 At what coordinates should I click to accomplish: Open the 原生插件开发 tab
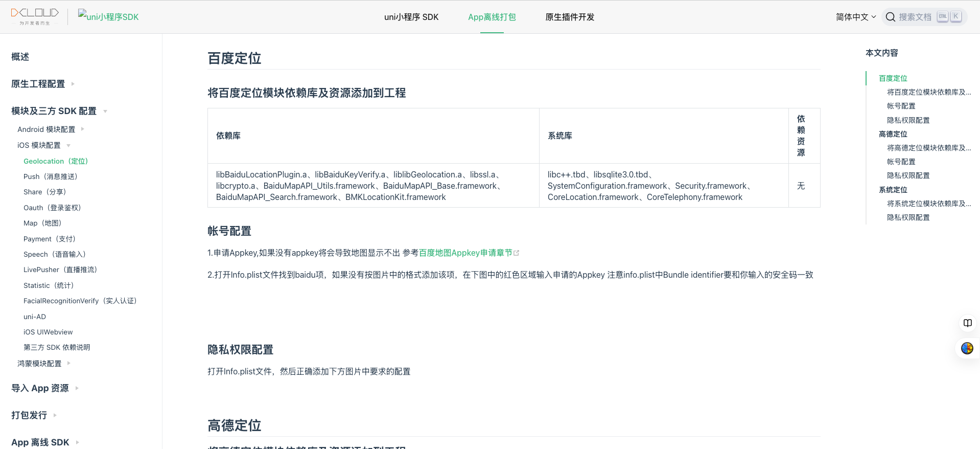[570, 17]
